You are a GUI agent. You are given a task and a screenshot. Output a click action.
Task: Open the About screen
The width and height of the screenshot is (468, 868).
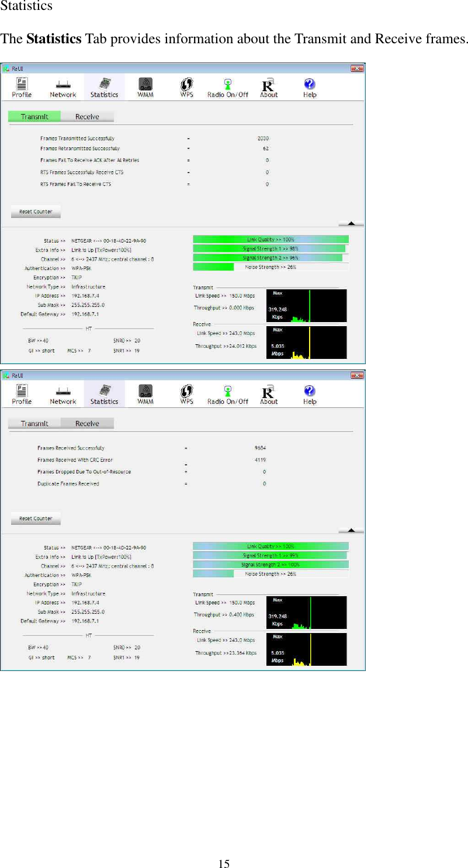pos(268,87)
